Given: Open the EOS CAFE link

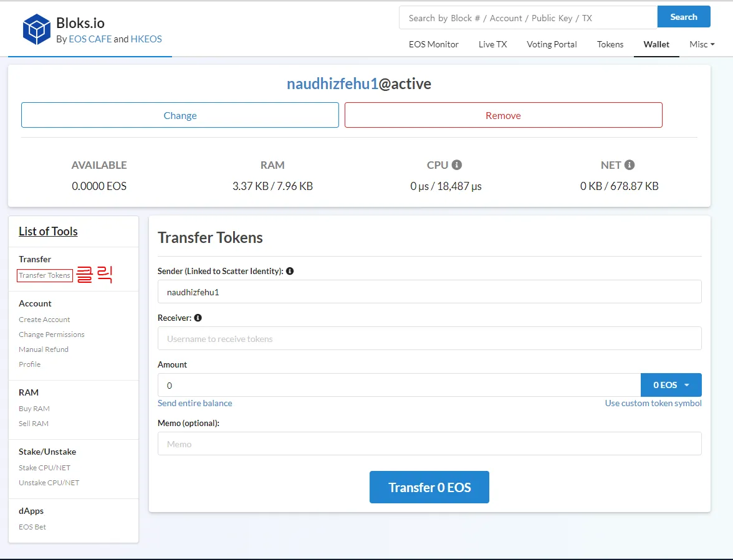Looking at the screenshot, I should coord(90,39).
